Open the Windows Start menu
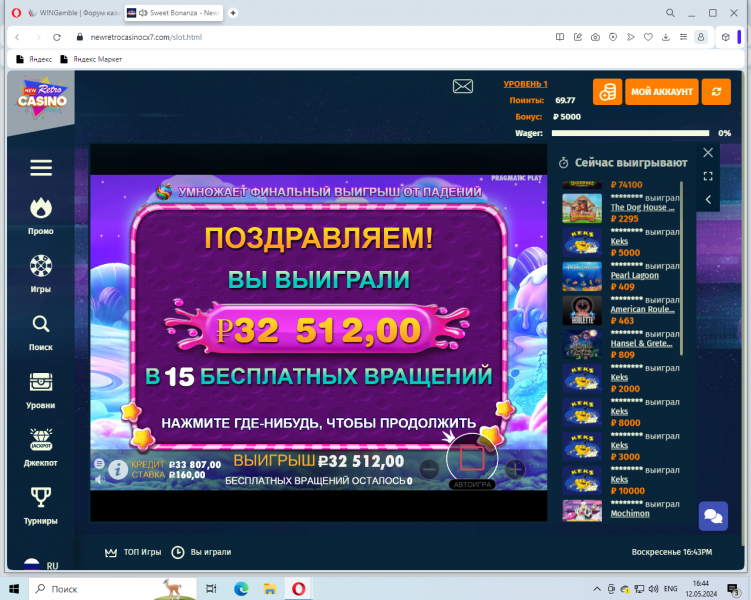This screenshot has height=600, width=751. click(x=14, y=589)
